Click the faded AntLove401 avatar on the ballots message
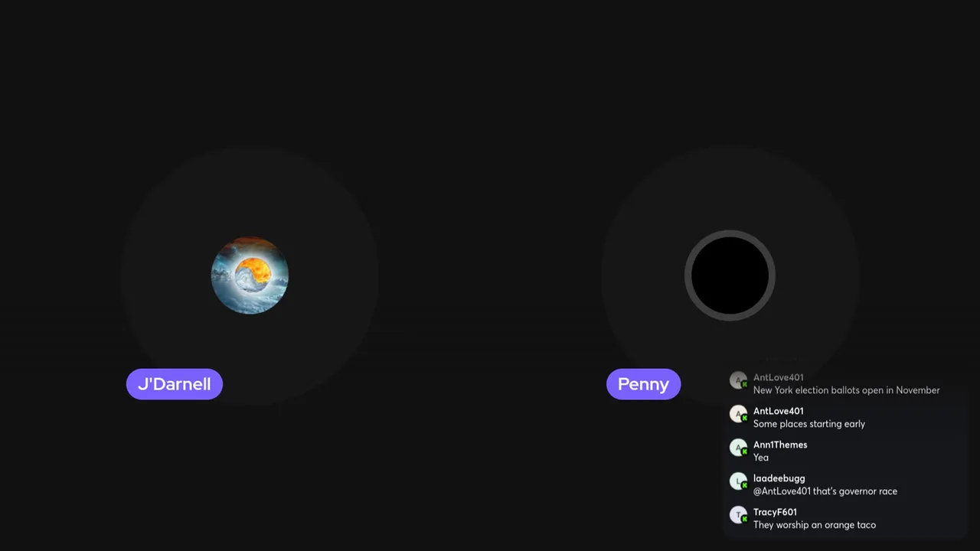Screen dimensions: 980x551 pos(738,380)
